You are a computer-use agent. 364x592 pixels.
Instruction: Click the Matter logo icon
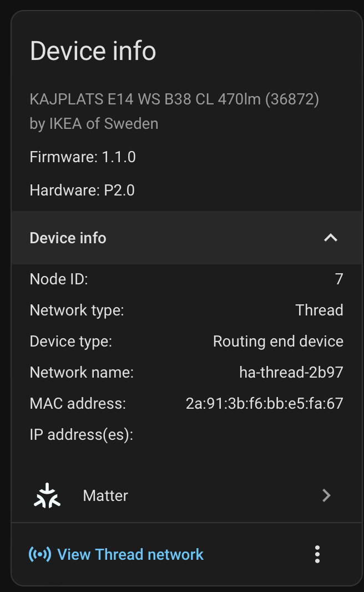47,495
